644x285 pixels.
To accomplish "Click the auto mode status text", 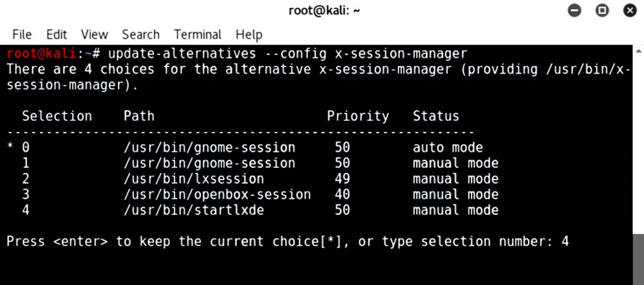I will click(x=448, y=148).
